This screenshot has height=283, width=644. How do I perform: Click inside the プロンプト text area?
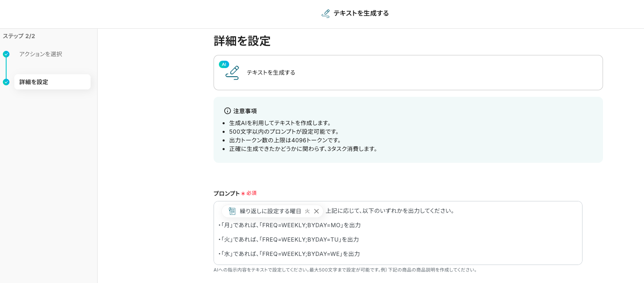click(398, 233)
